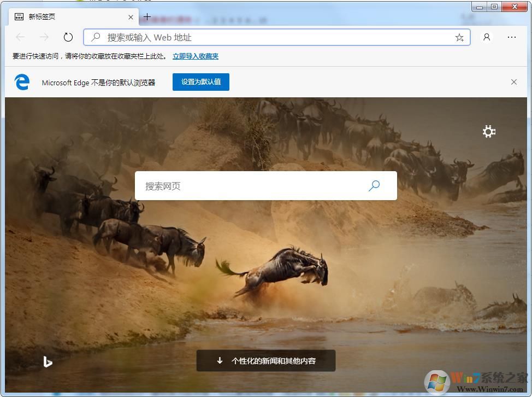The width and height of the screenshot is (532, 397).
Task: Click the 设置为默认值 button
Action: 200,82
